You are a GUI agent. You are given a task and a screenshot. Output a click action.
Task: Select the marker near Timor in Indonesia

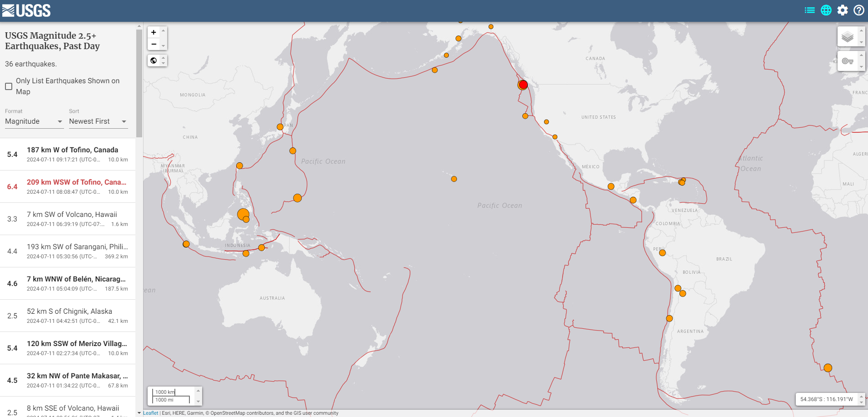point(246,253)
